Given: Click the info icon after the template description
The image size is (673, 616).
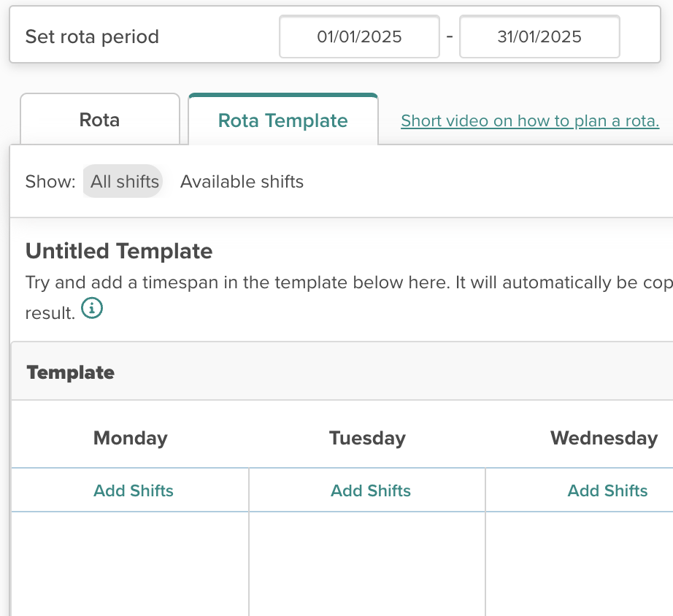Looking at the screenshot, I should pos(92,309).
